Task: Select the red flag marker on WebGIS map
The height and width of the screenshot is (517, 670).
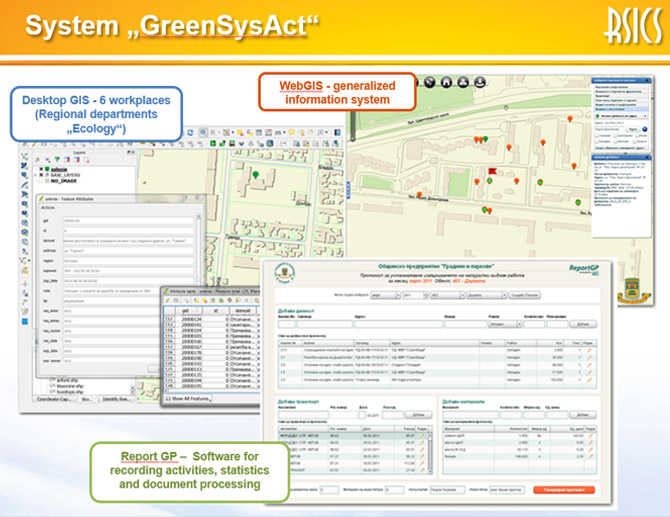Action: coord(492,171)
